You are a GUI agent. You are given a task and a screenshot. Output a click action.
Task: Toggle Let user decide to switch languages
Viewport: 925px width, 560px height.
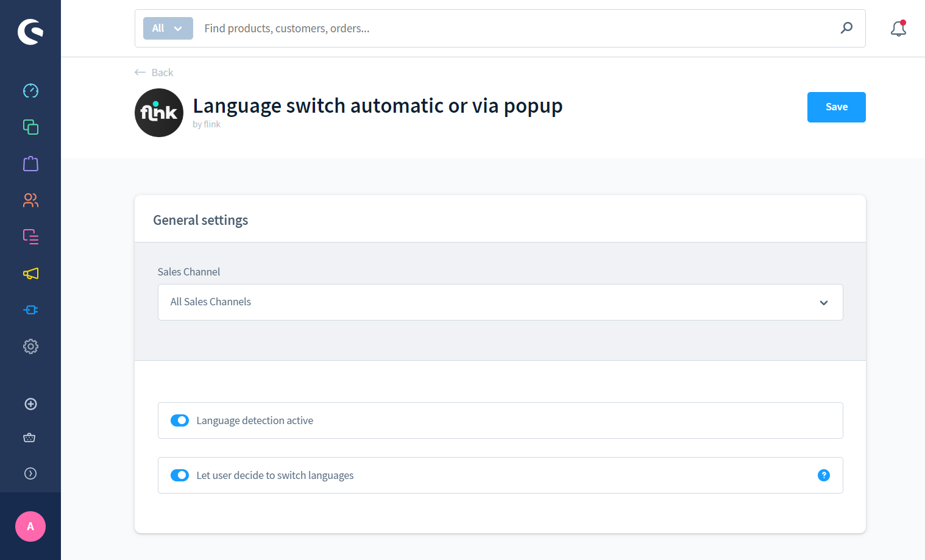180,475
